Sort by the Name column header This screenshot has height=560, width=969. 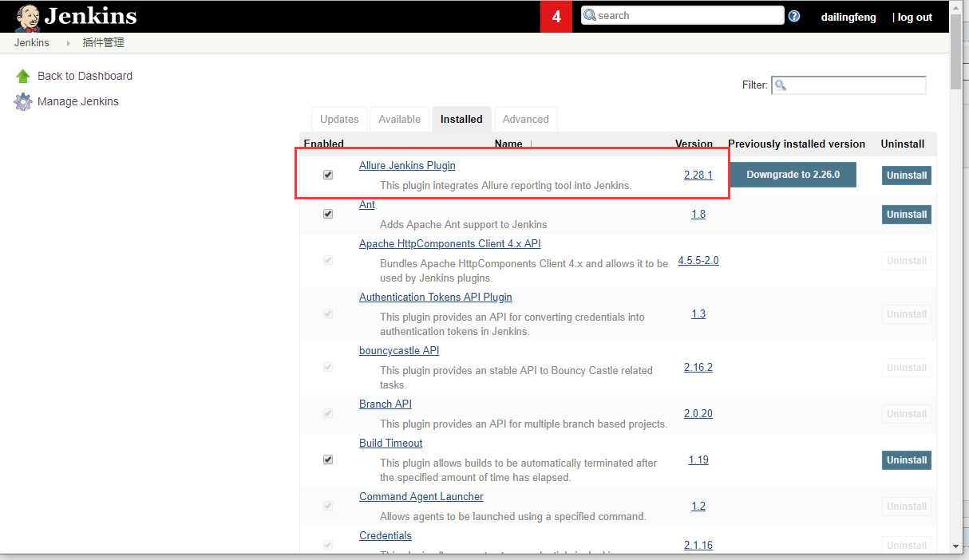(508, 144)
